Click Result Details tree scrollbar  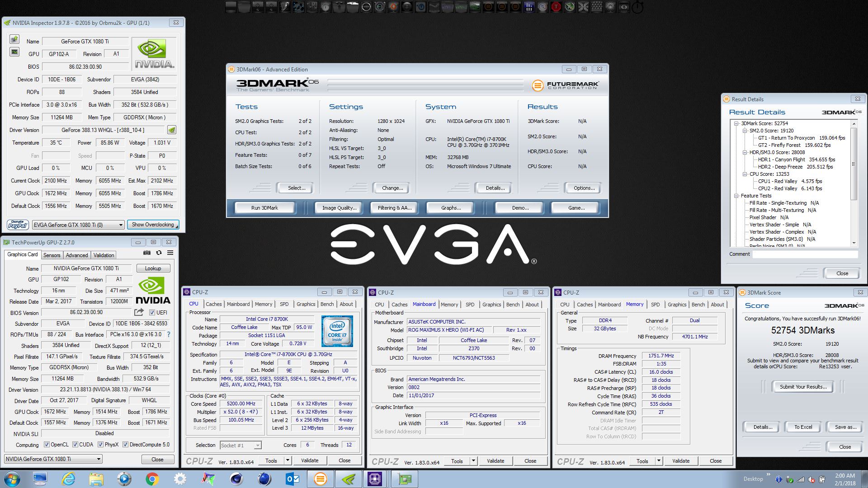854,164
